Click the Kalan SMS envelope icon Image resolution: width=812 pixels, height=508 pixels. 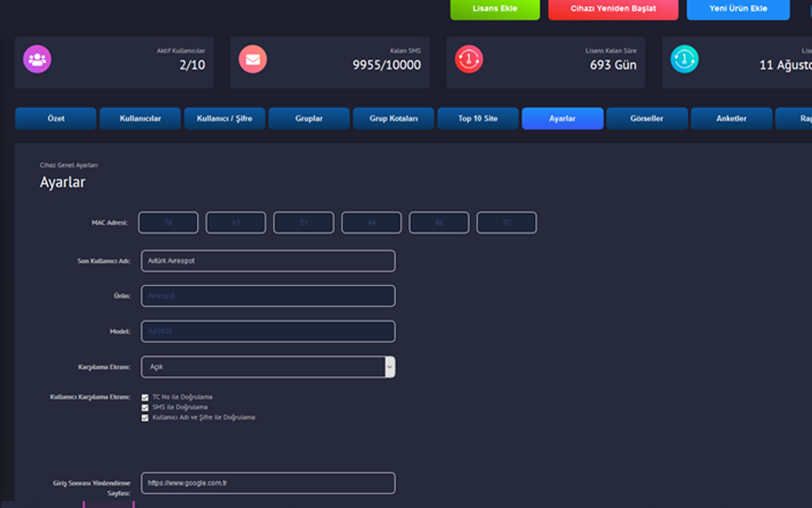(253, 59)
